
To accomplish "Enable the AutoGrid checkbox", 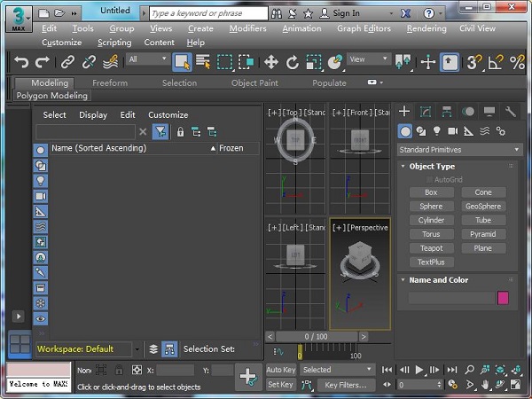I will click(x=429, y=179).
